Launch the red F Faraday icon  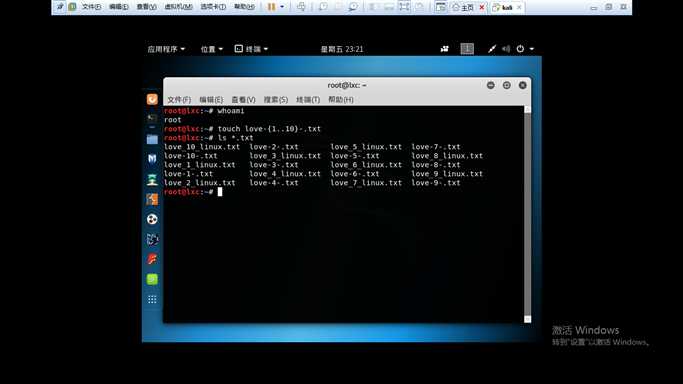[152, 259]
